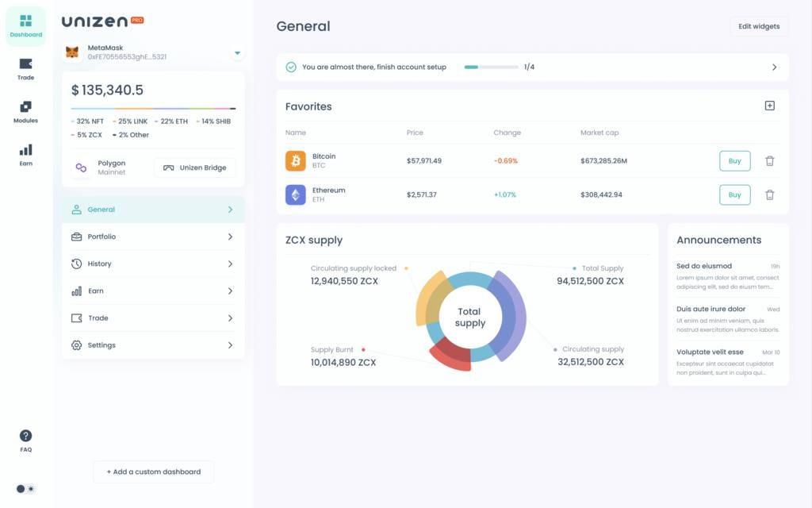
Task: Click the Earn row chevron arrow
Action: click(231, 291)
